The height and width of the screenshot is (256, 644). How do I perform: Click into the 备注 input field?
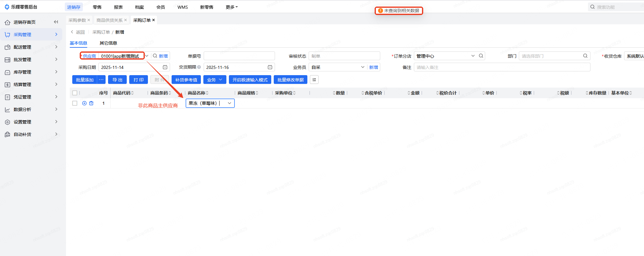click(502, 67)
